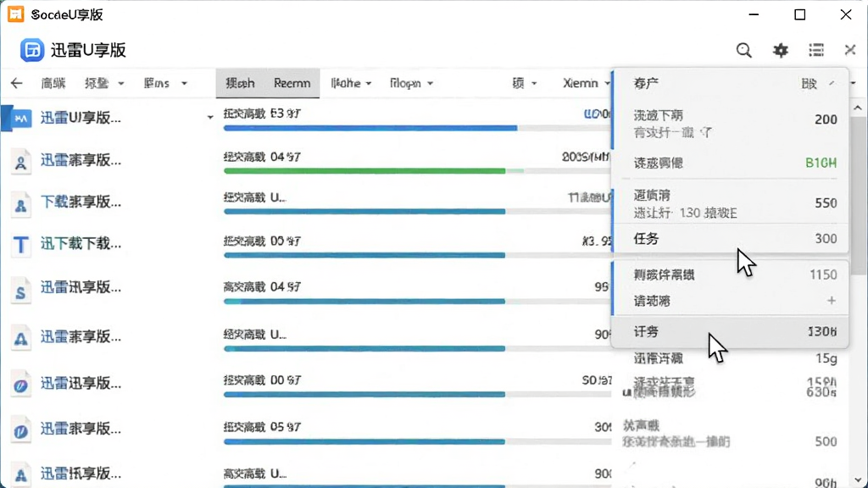868x488 pixels.
Task: Expand the 迅雷U享版... row arrow
Action: click(210, 117)
